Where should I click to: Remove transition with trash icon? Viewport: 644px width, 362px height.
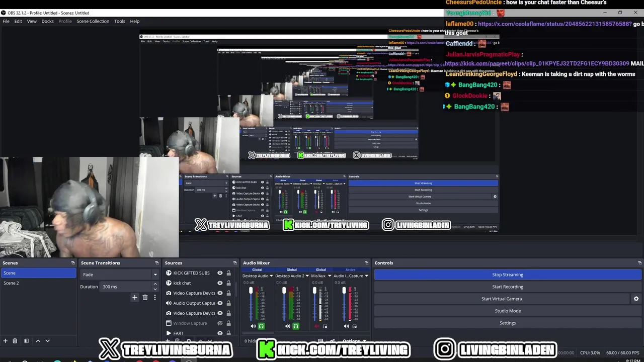pos(145,297)
